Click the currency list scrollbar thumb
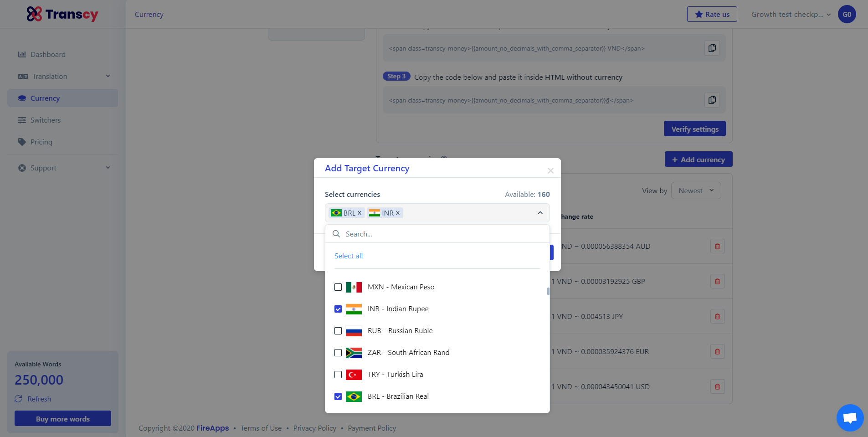The image size is (868, 437). pos(548,291)
